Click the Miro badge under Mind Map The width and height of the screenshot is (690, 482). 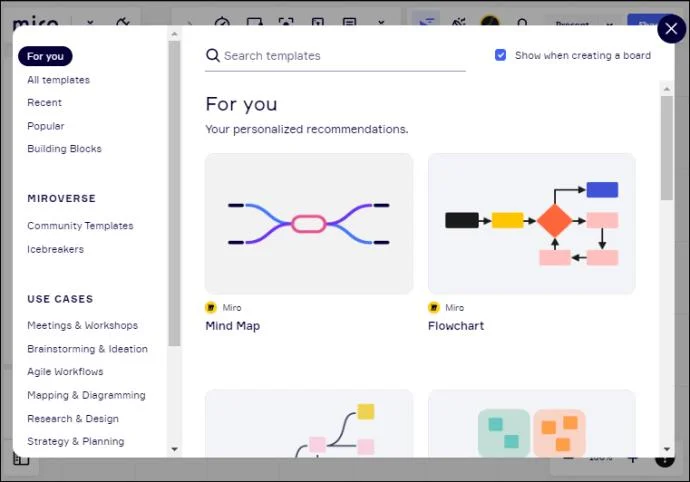211,308
